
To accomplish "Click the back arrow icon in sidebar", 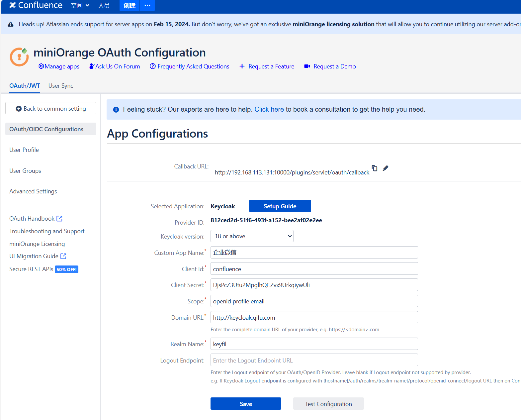I will point(19,109).
